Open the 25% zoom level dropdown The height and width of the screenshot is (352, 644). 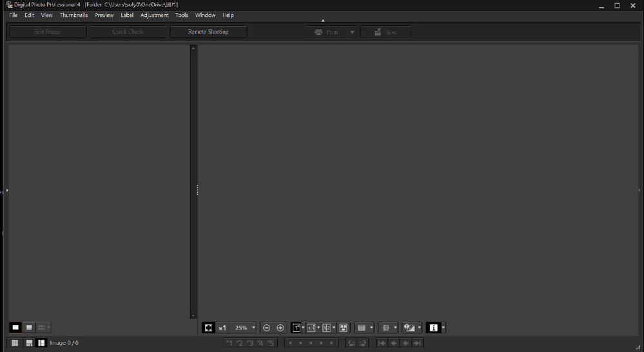[253, 328]
